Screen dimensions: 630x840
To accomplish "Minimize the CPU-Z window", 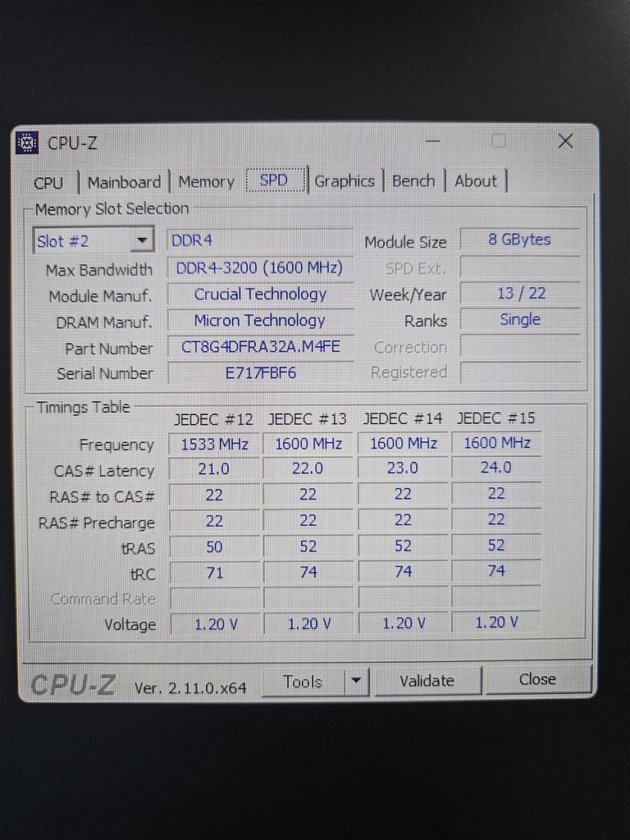I will 433,141.
